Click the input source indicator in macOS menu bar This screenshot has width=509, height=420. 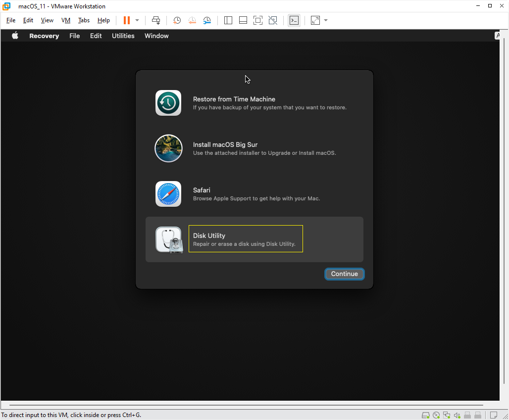pyautogui.click(x=497, y=36)
